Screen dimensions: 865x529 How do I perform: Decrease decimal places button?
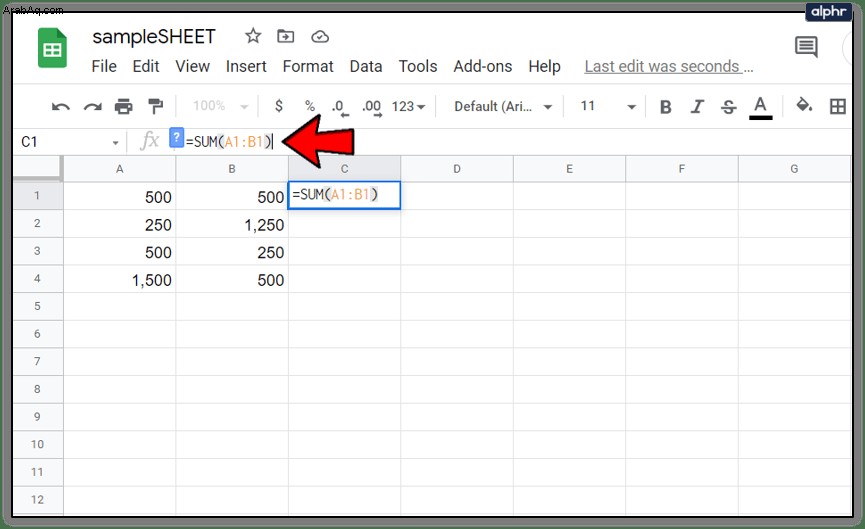[x=340, y=106]
